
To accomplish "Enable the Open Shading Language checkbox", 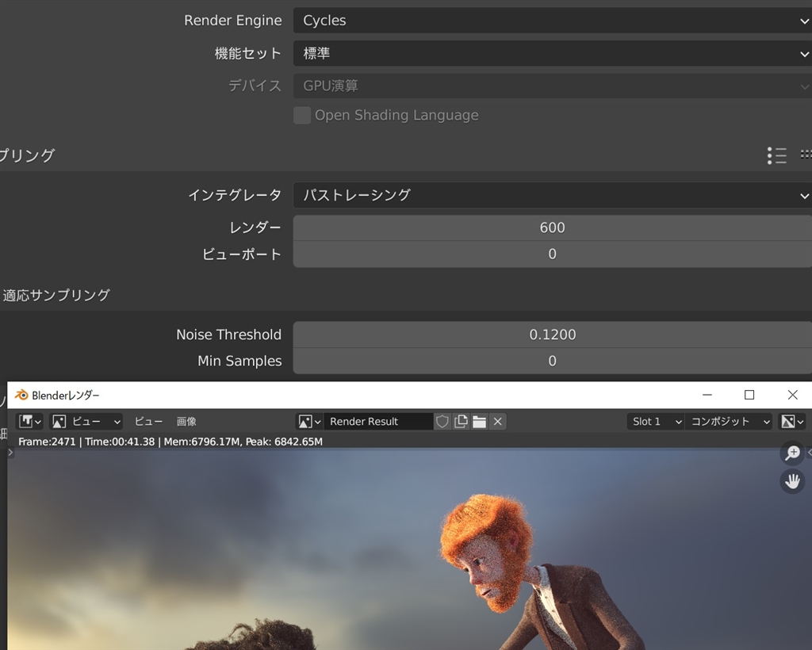I will click(x=302, y=116).
